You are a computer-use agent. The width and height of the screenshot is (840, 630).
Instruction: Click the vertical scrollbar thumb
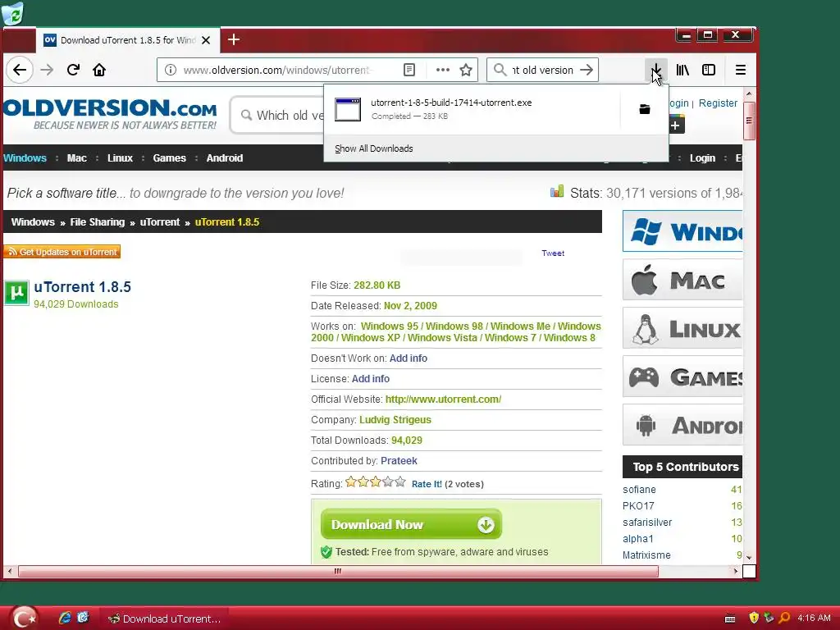coord(749,121)
